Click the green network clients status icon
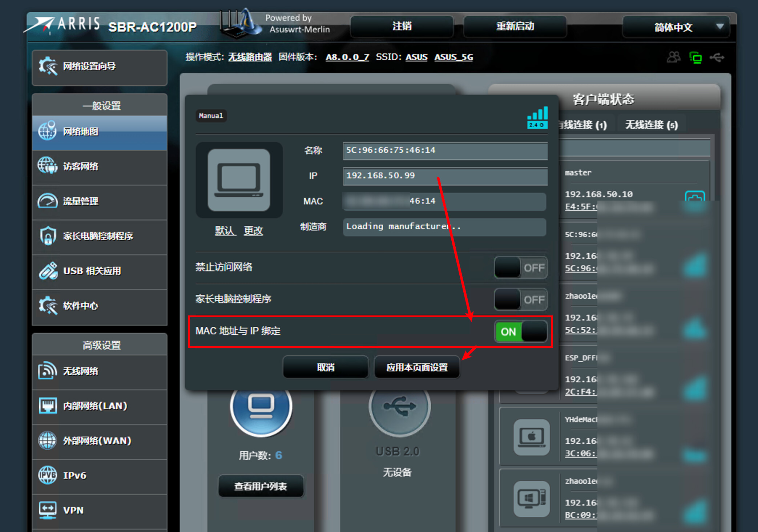 tap(695, 57)
